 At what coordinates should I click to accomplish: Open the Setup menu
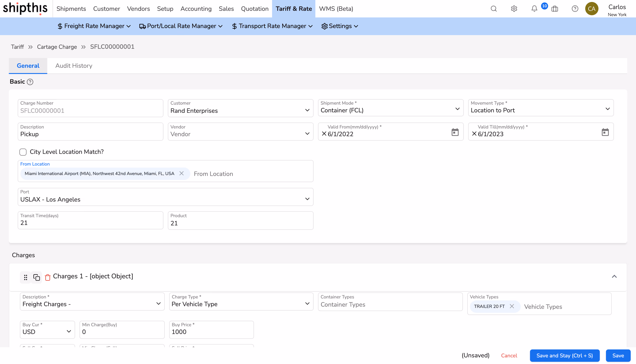point(165,9)
